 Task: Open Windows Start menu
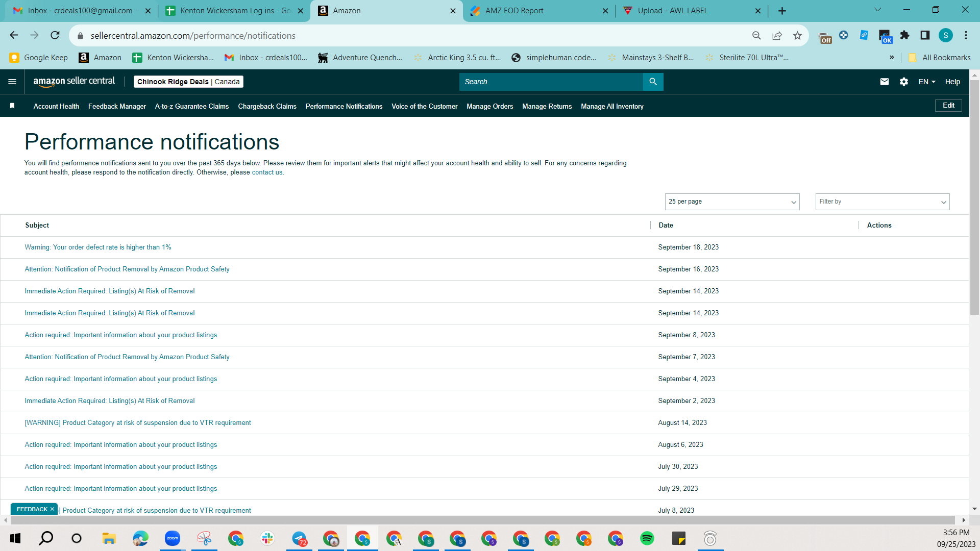(15, 538)
